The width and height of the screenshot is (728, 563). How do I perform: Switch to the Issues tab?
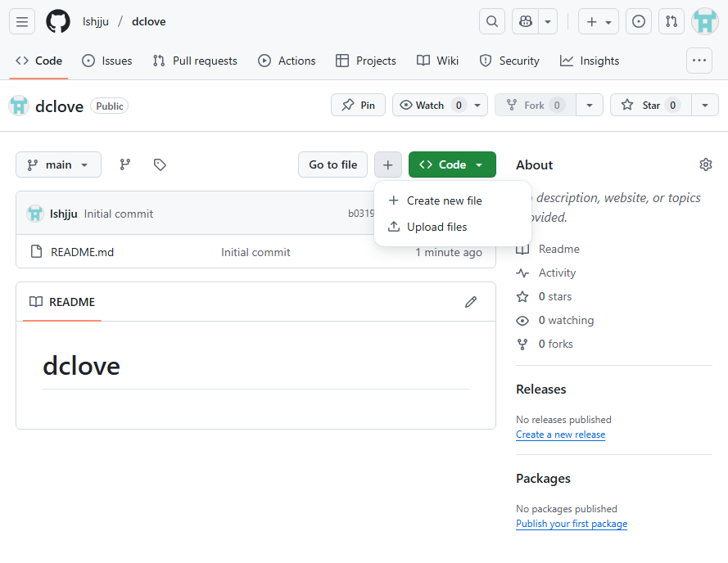pyautogui.click(x=106, y=61)
